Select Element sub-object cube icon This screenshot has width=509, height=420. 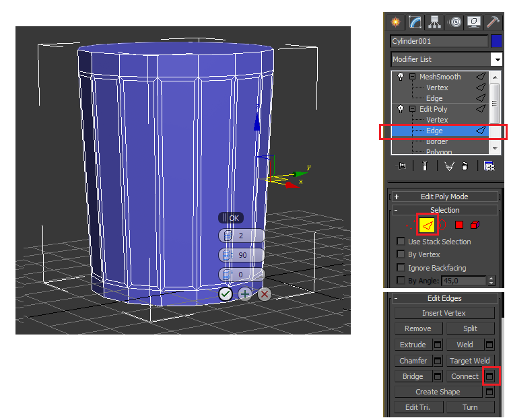475,225
